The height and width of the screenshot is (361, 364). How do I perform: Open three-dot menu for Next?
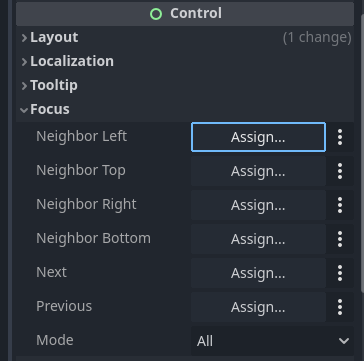point(340,273)
